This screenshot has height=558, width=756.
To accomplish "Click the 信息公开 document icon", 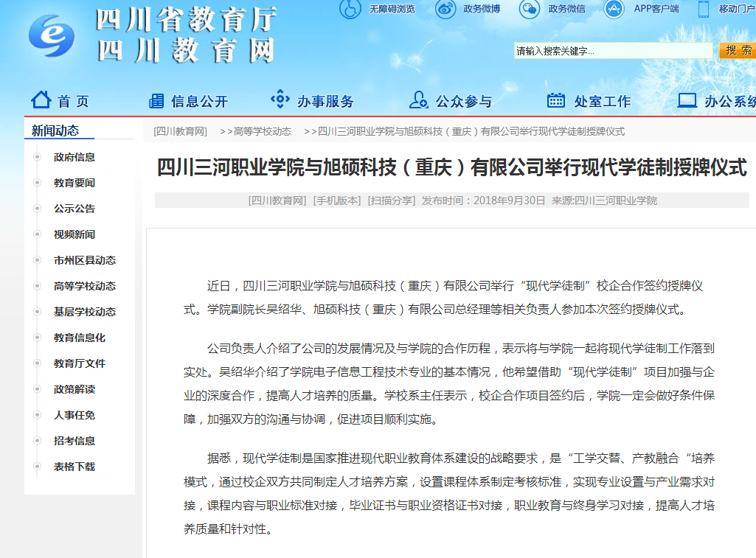I will click(x=156, y=101).
